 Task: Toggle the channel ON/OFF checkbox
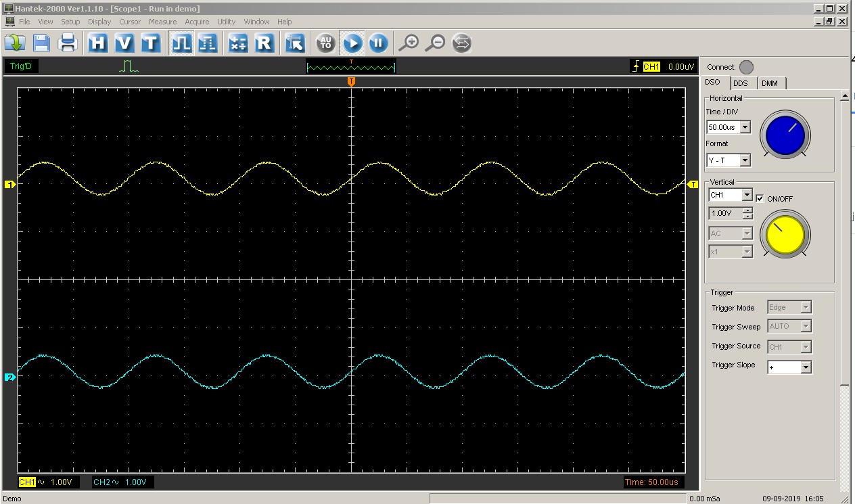tap(760, 198)
